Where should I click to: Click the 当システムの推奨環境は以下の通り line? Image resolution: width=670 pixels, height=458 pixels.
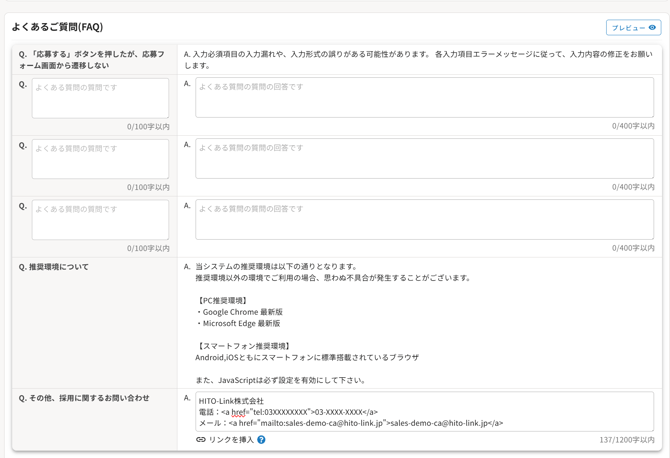(276, 267)
